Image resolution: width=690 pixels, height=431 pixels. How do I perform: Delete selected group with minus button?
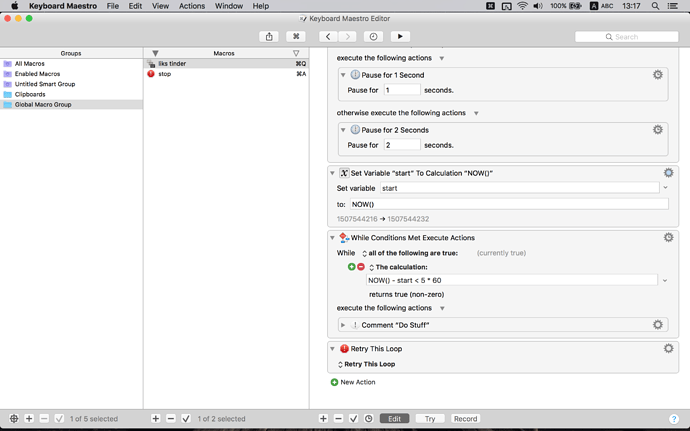pos(44,419)
